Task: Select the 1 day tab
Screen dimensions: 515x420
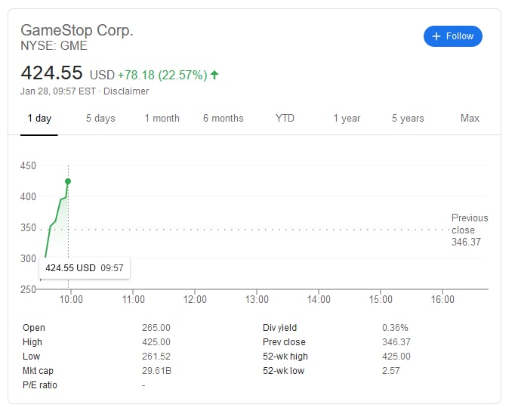Action: coord(39,119)
